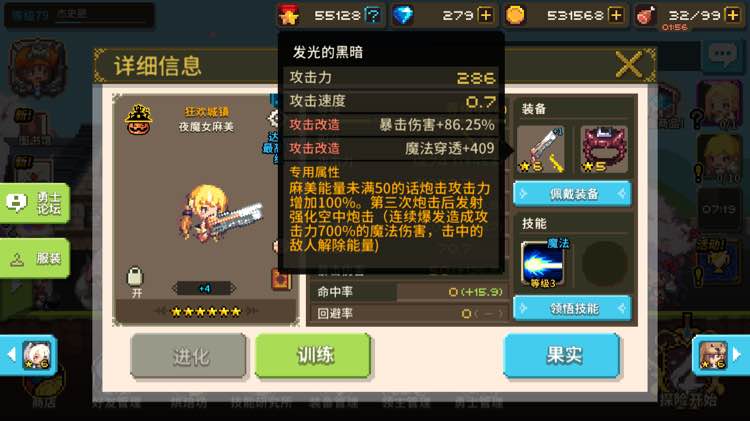Open the 勇士论坛 forum side tab
Viewport: 750px width, 421px height.
click(x=35, y=203)
